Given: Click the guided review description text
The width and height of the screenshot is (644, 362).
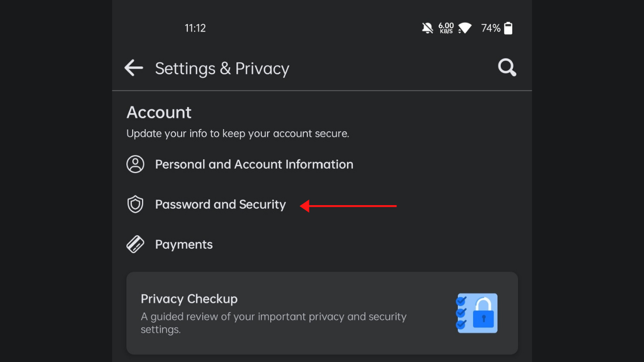Looking at the screenshot, I should (274, 323).
